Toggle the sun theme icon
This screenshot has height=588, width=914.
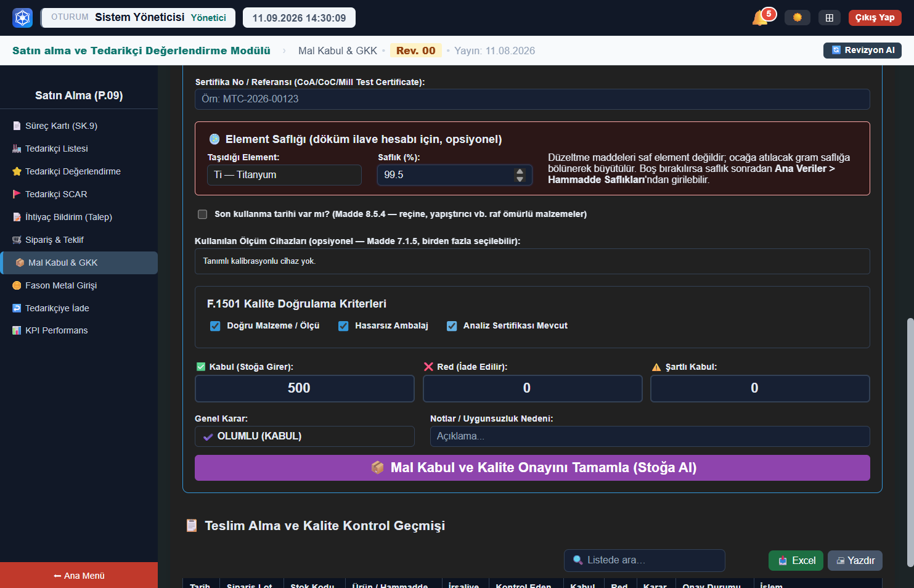[798, 17]
